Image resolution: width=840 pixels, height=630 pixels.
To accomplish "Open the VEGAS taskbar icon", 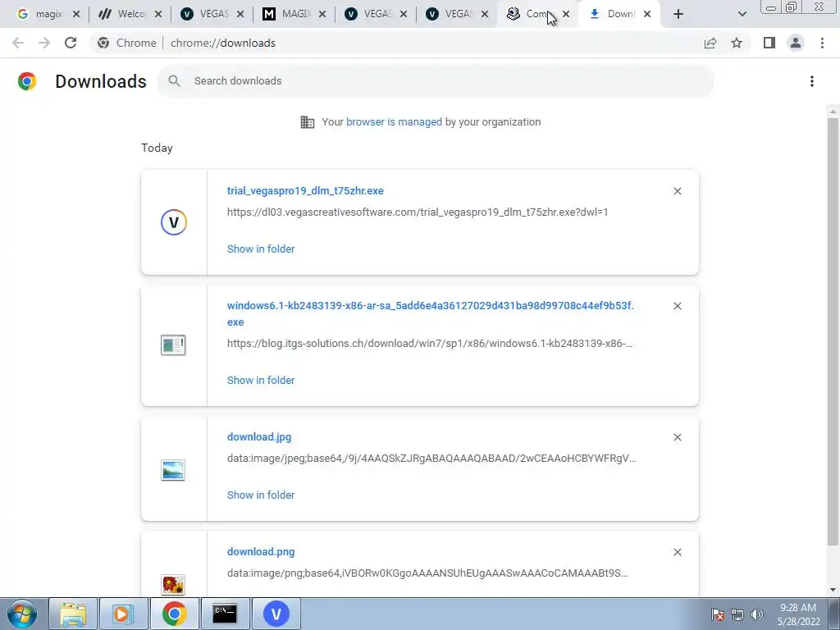I will [276, 614].
